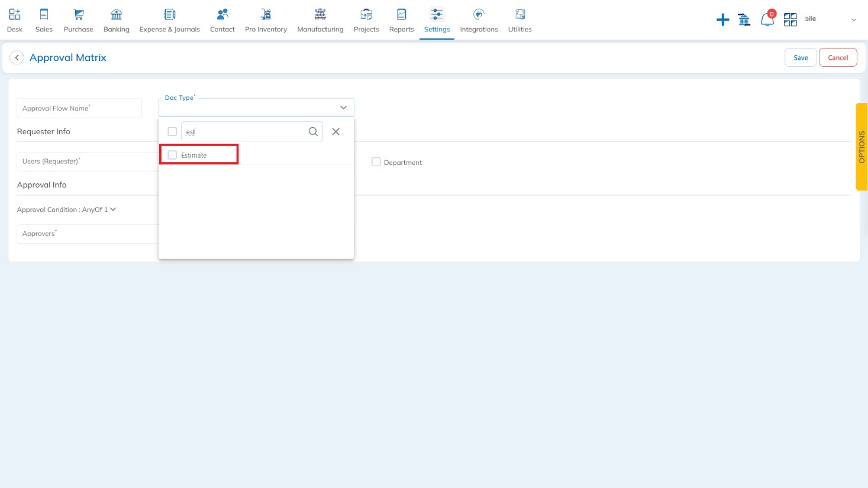Open the yellow OPTIONS side tab
Viewport: 868px width, 488px height.
(x=861, y=147)
